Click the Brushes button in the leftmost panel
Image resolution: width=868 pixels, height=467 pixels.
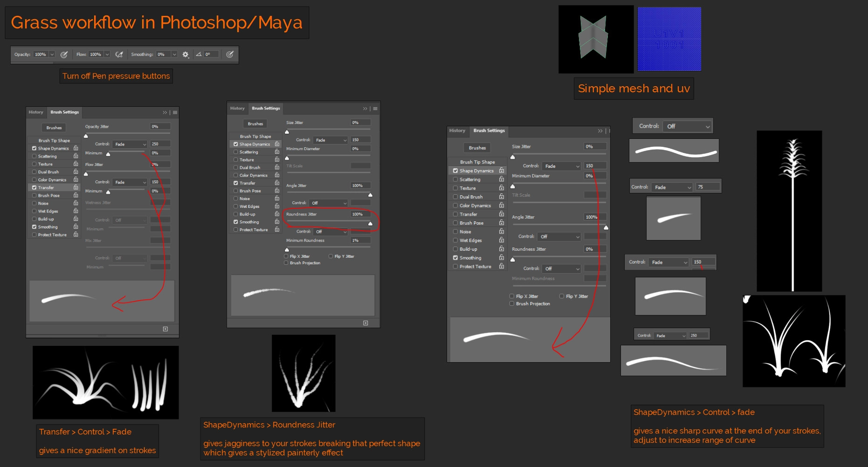click(x=54, y=128)
